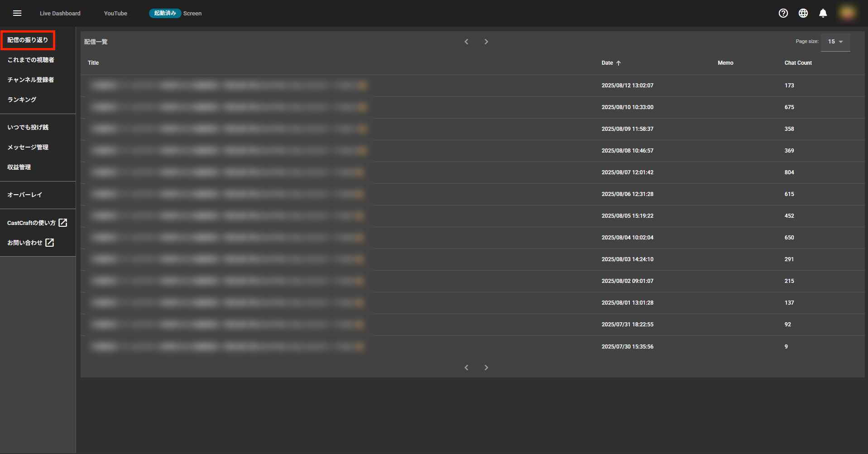Screen dimensions: 868x454
Task: Open これまでの視聴者 in the sidebar
Action: click(x=31, y=60)
